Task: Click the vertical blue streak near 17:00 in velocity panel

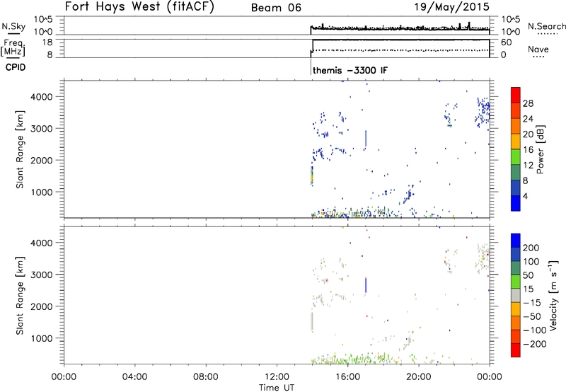Action: [x=366, y=284]
